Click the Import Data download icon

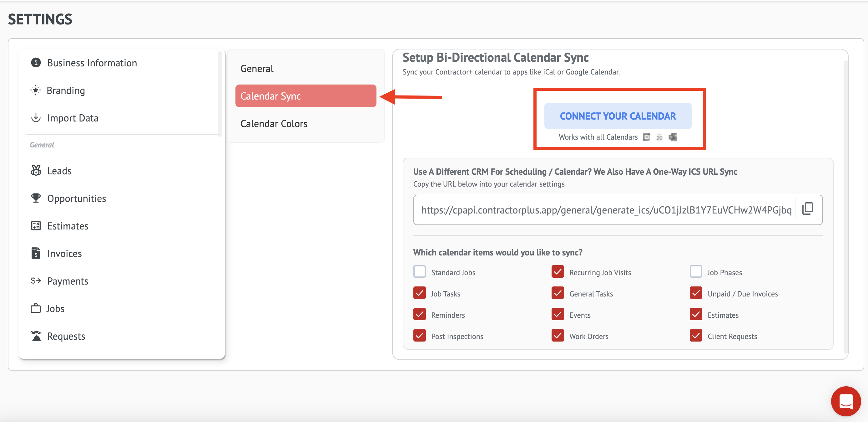[36, 118]
